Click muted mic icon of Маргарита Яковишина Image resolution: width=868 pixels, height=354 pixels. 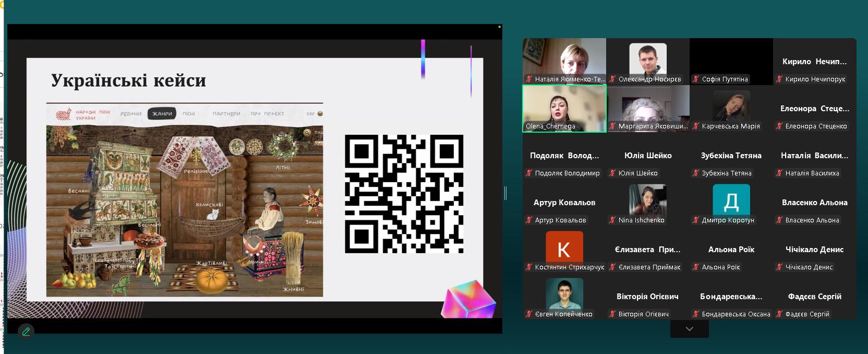click(x=612, y=126)
